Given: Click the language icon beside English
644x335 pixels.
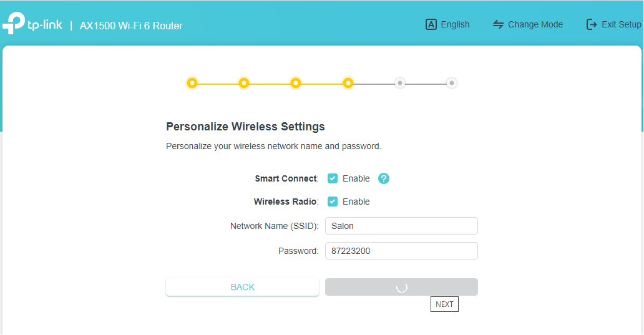Looking at the screenshot, I should [x=431, y=24].
